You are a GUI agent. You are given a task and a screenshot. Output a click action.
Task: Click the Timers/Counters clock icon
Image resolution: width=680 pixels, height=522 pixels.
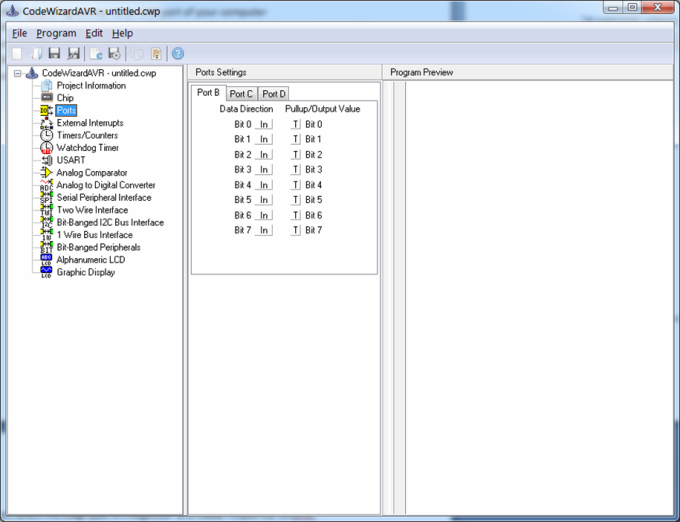click(x=46, y=135)
